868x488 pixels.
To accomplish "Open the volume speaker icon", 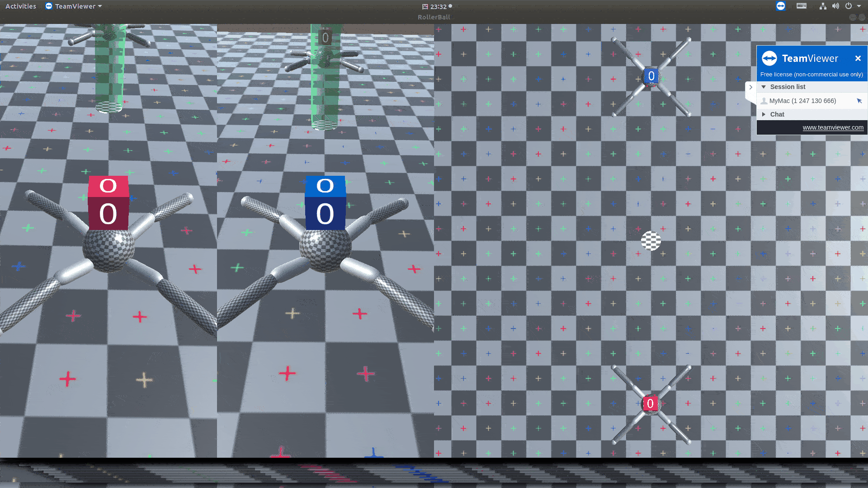I will coord(835,6).
